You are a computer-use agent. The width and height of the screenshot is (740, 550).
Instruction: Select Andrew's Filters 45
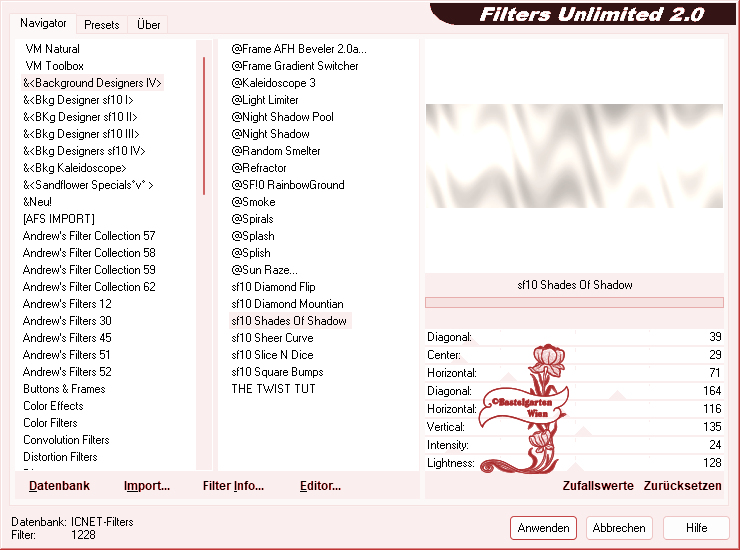point(67,338)
